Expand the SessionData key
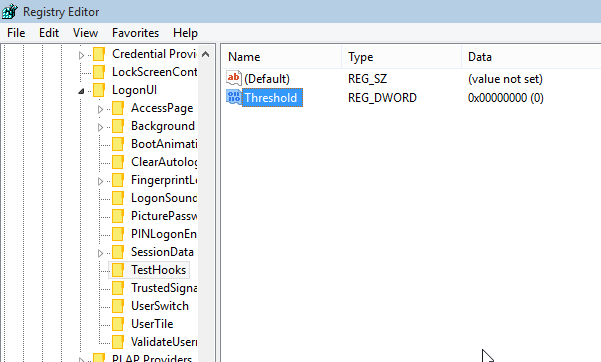Image resolution: width=601 pixels, height=362 pixels. click(x=100, y=253)
